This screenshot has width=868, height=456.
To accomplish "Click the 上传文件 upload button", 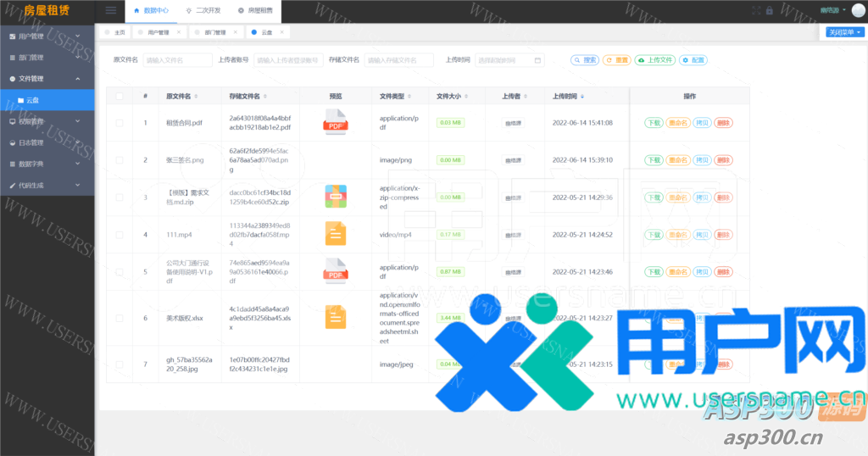I will click(x=655, y=60).
